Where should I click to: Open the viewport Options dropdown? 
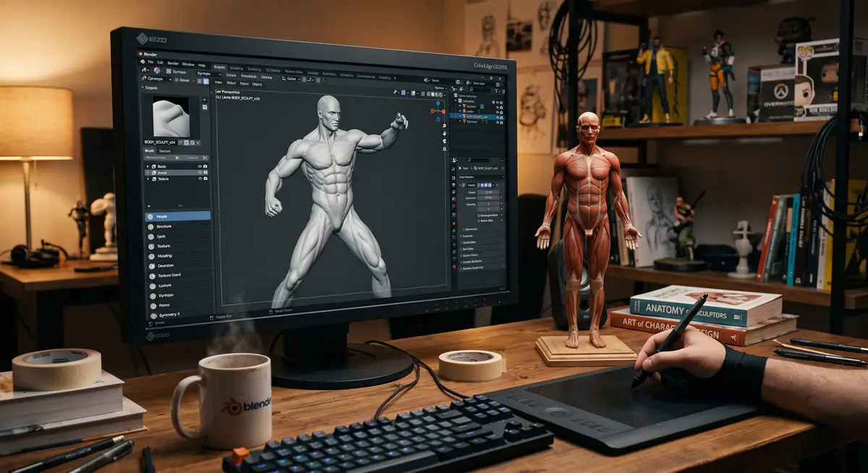[441, 88]
